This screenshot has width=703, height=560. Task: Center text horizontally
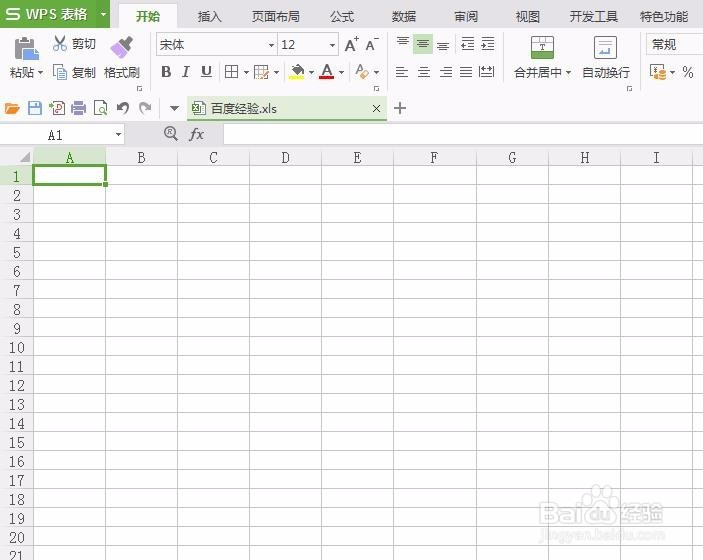coord(424,72)
